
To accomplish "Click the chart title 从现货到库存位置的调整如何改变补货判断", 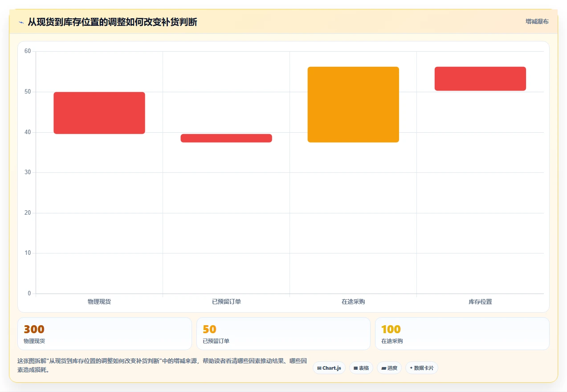I will (112, 22).
